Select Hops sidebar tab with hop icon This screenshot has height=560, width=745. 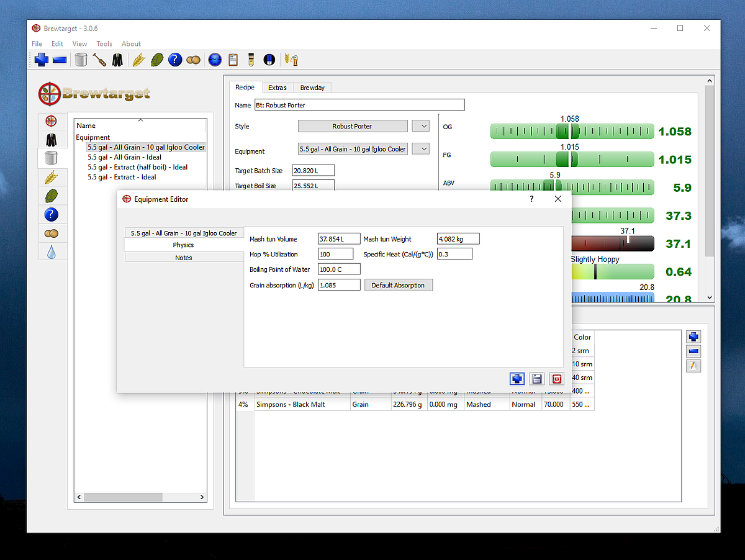(52, 196)
